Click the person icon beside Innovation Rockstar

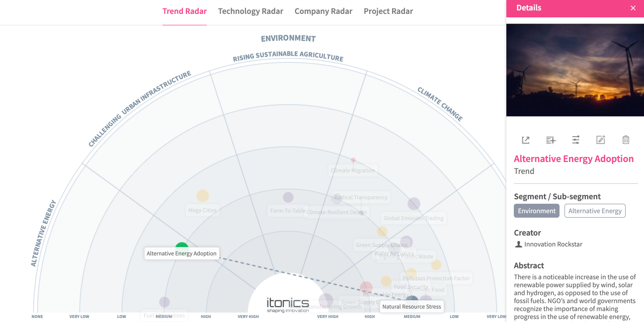pos(519,244)
